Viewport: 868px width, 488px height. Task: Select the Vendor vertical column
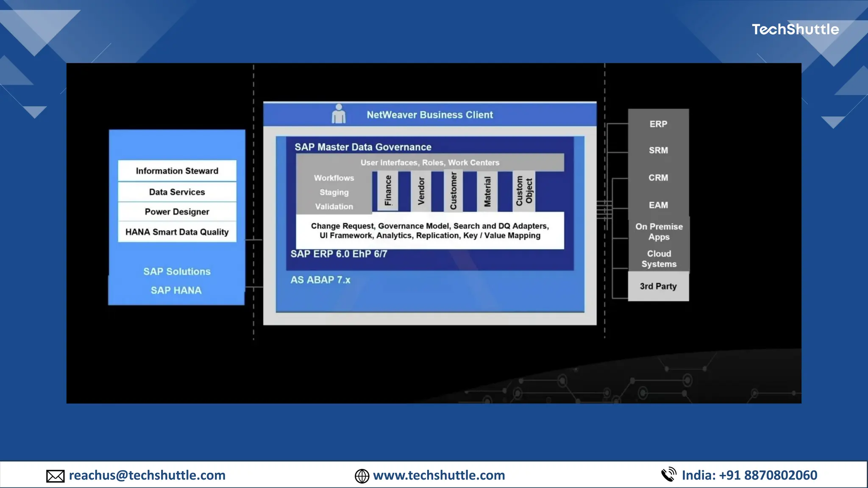coord(421,191)
